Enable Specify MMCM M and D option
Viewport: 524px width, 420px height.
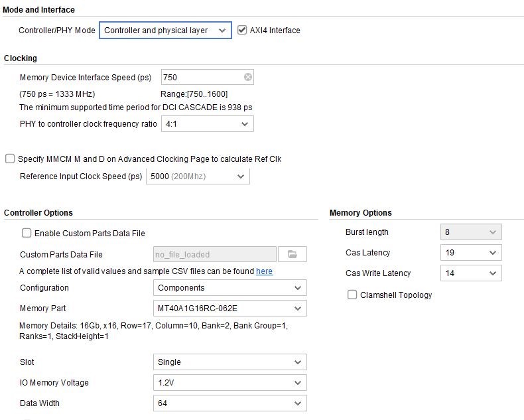[x=10, y=159]
